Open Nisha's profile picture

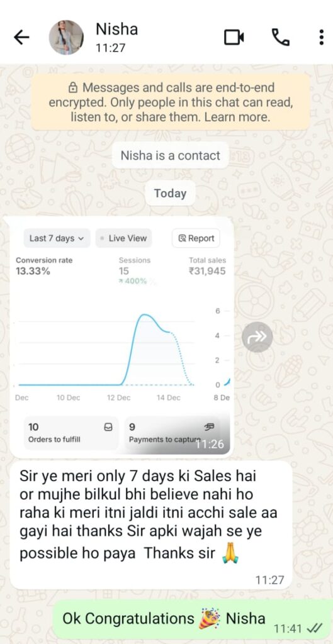click(66, 37)
